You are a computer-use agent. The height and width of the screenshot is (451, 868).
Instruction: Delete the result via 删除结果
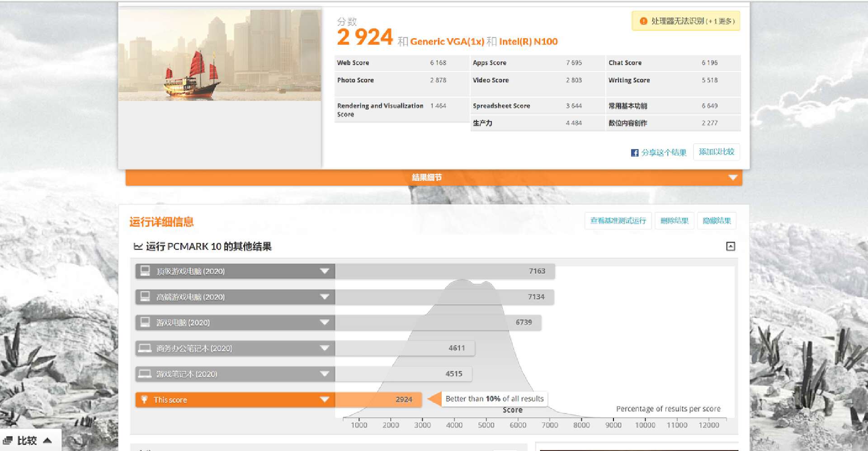click(x=674, y=221)
